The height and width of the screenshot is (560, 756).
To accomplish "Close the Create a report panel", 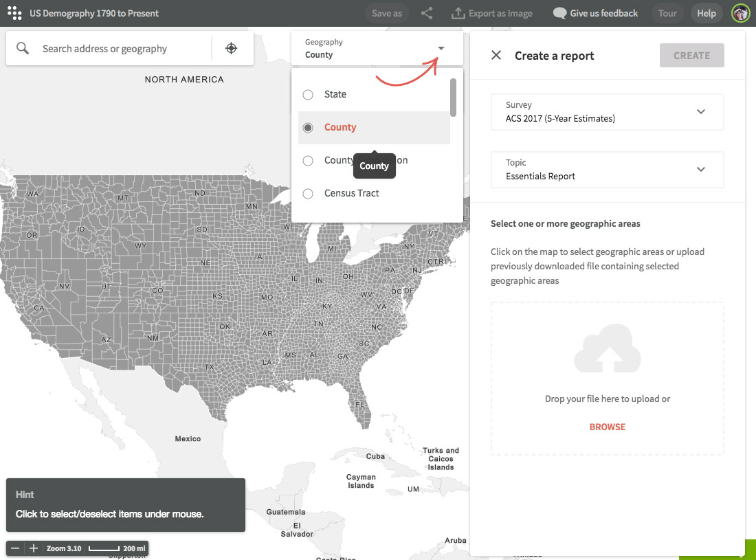I will pos(496,56).
